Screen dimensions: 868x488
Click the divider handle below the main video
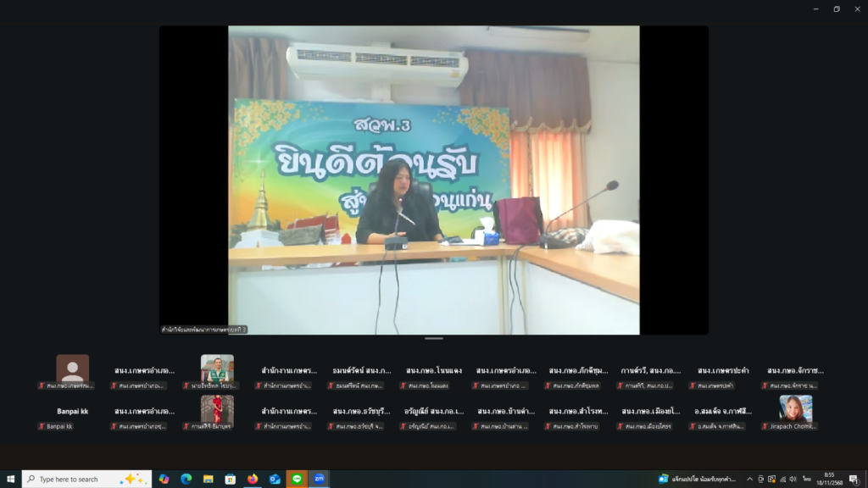tap(434, 338)
